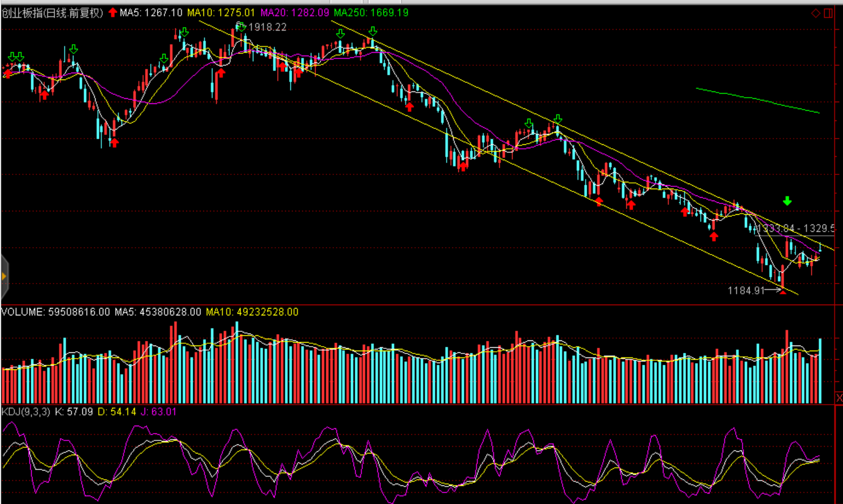Click the diamond icon in top-right corner
This screenshot has height=504, width=843.
815,13
